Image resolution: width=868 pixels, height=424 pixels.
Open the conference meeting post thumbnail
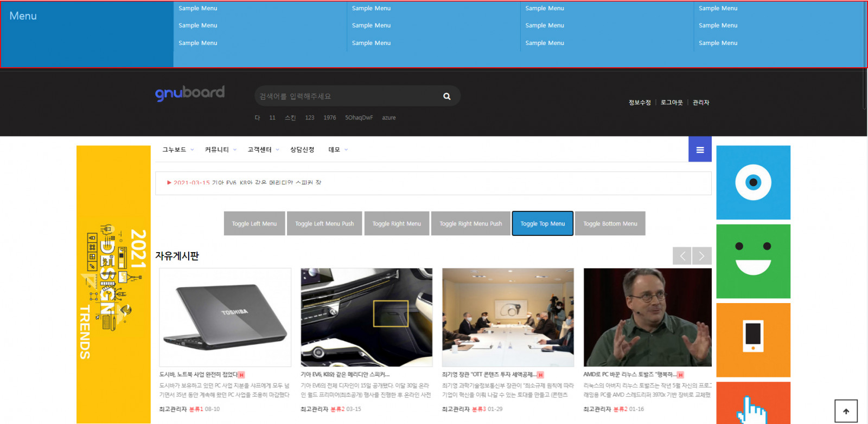pos(508,317)
